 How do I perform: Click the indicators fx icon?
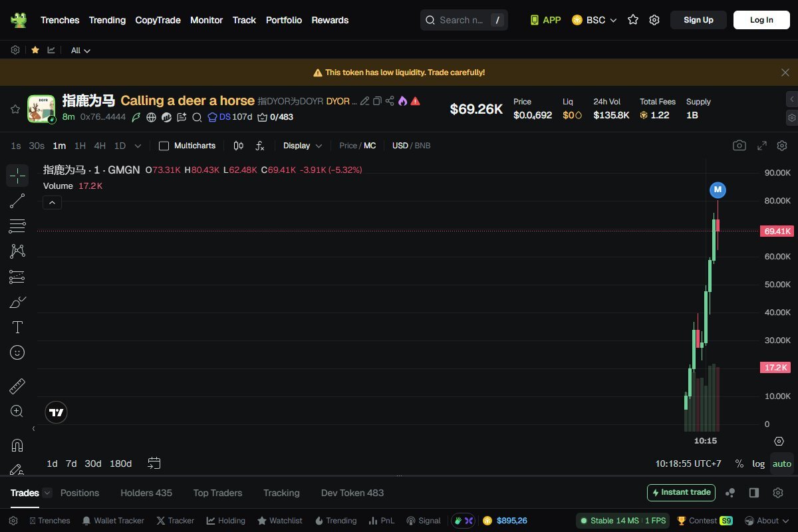click(260, 146)
